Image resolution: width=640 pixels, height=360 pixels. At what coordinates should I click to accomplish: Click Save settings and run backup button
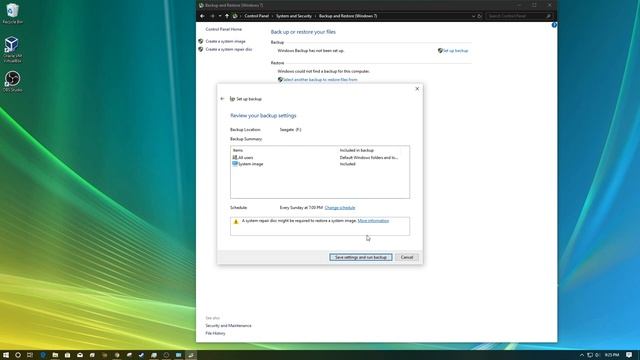361,257
